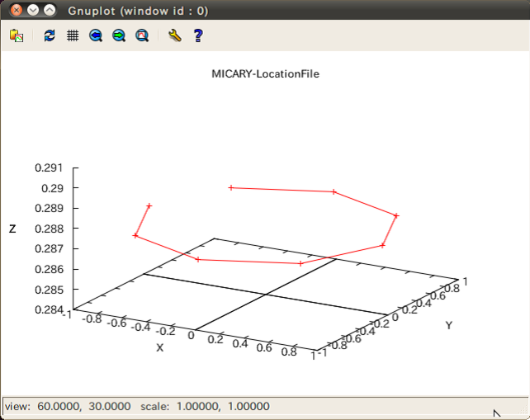Minimize the Gnuplot window
Screen dimensions: 530x420
click(x=33, y=10)
